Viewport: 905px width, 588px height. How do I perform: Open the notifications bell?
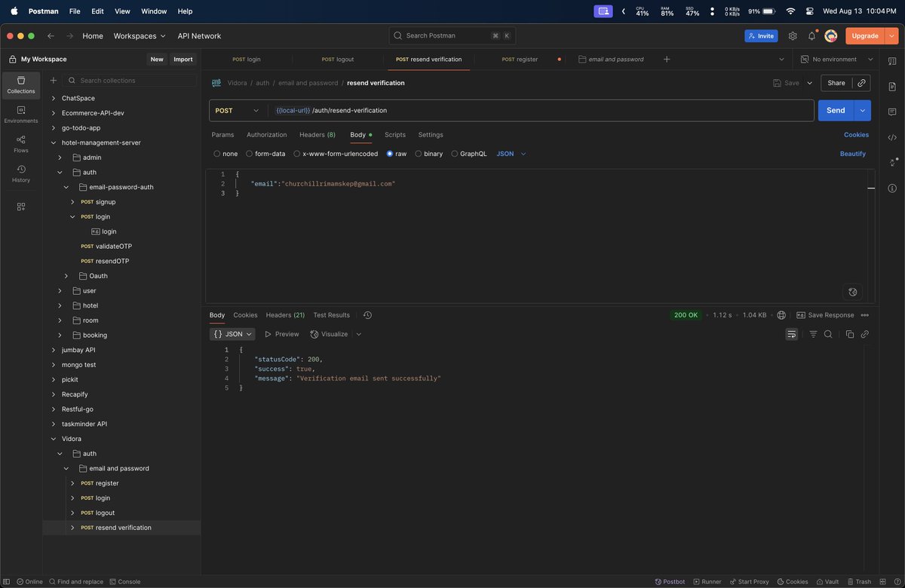[x=812, y=35]
